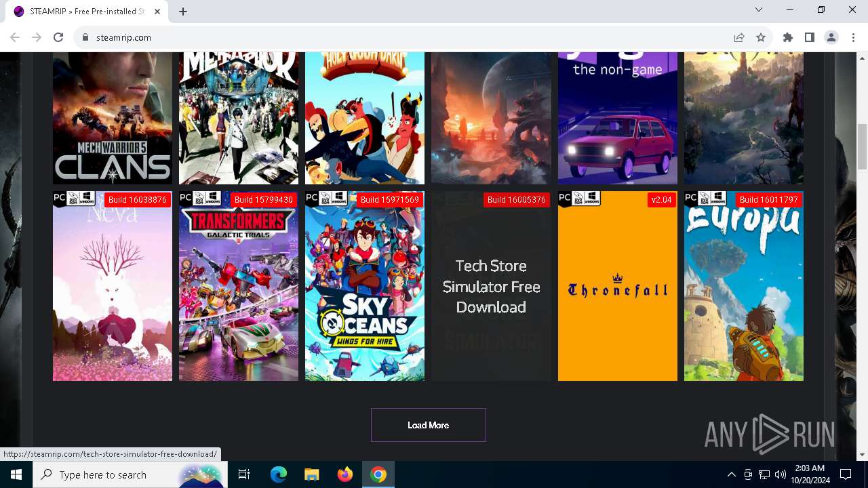
Task: Open the Thronefall game card
Action: click(618, 286)
